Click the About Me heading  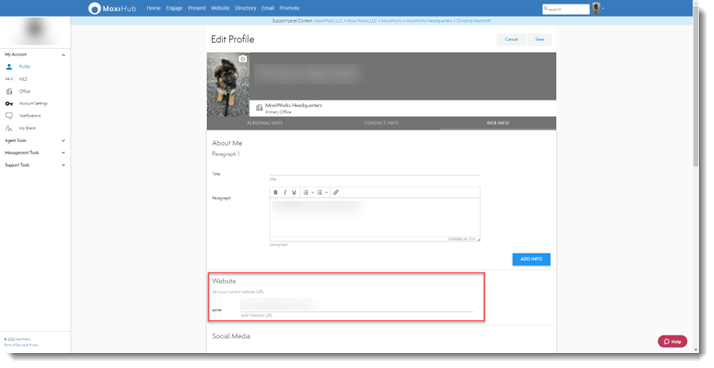click(227, 143)
